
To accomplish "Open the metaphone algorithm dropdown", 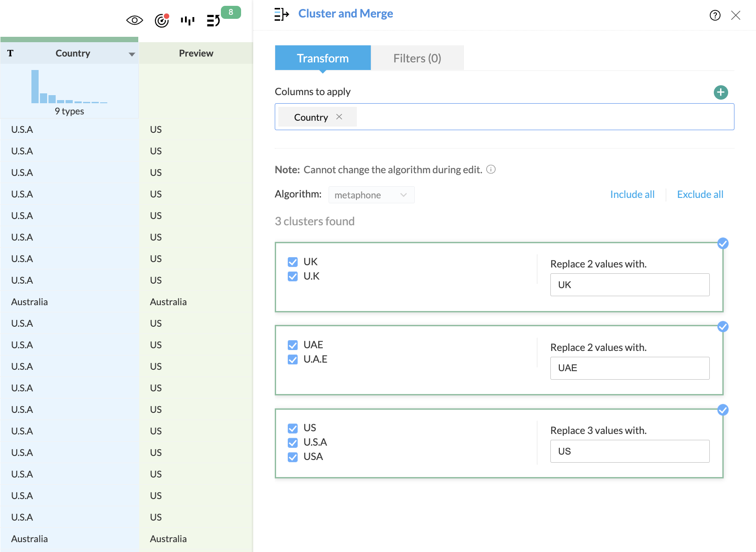I will (x=371, y=195).
